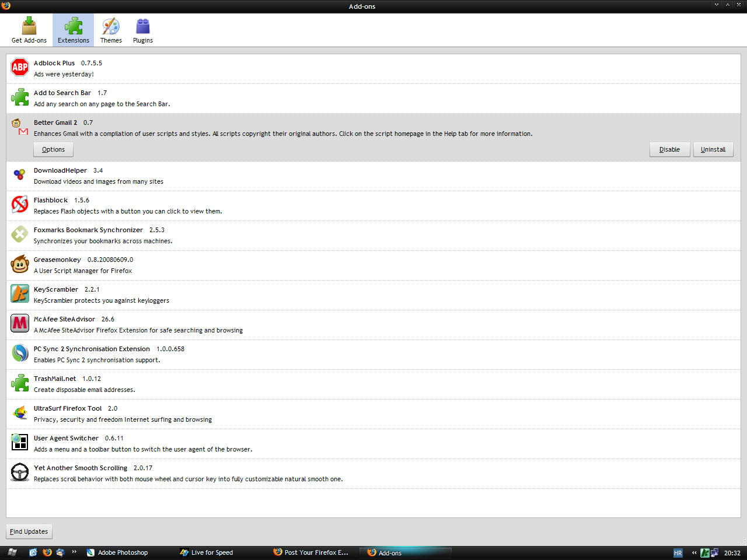Select the KeyScrambler extension name
This screenshot has width=747, height=560.
click(56, 289)
